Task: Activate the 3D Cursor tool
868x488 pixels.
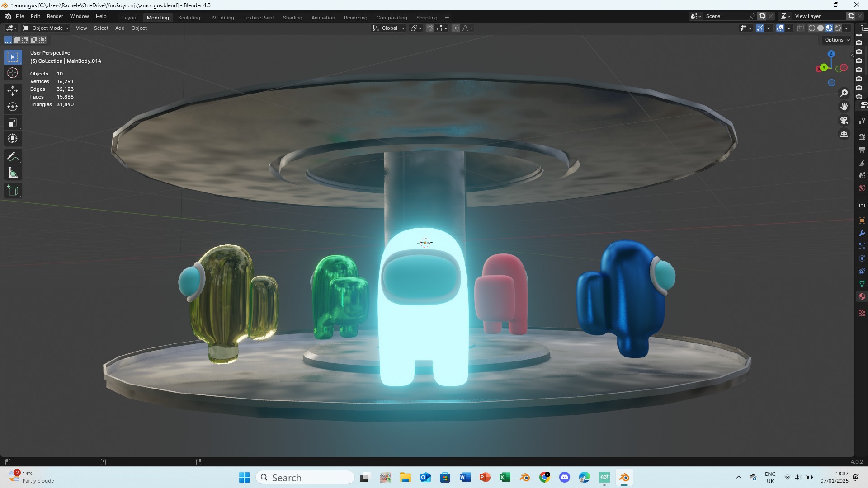Action: click(13, 73)
